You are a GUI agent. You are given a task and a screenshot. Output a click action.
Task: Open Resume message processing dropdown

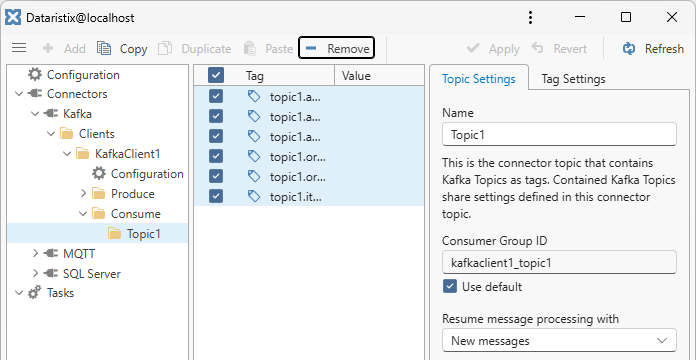[559, 340]
